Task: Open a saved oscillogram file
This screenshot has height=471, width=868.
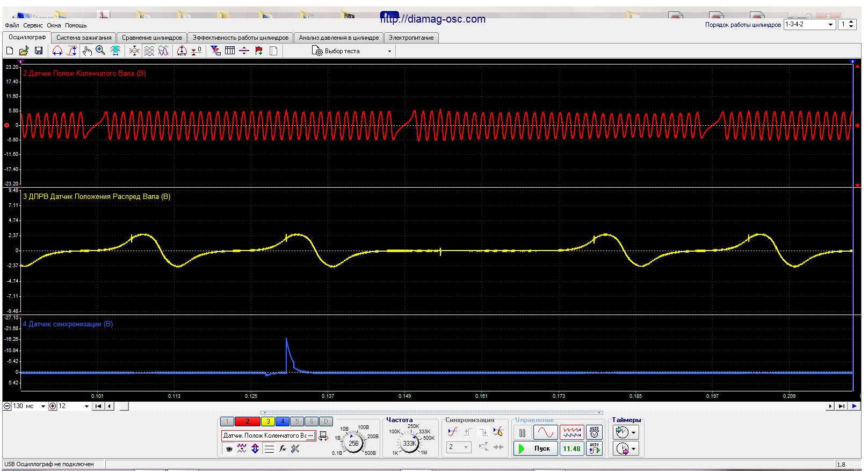Action: click(x=24, y=51)
